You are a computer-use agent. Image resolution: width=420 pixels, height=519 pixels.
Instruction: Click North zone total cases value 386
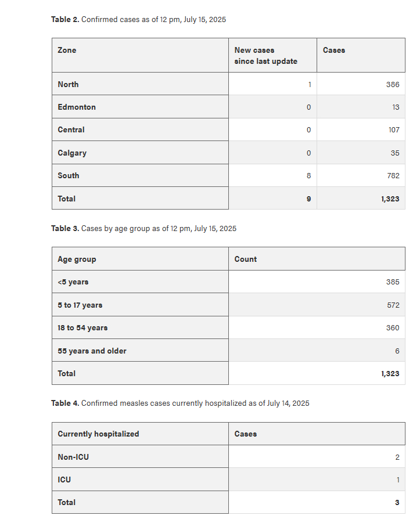393,84
